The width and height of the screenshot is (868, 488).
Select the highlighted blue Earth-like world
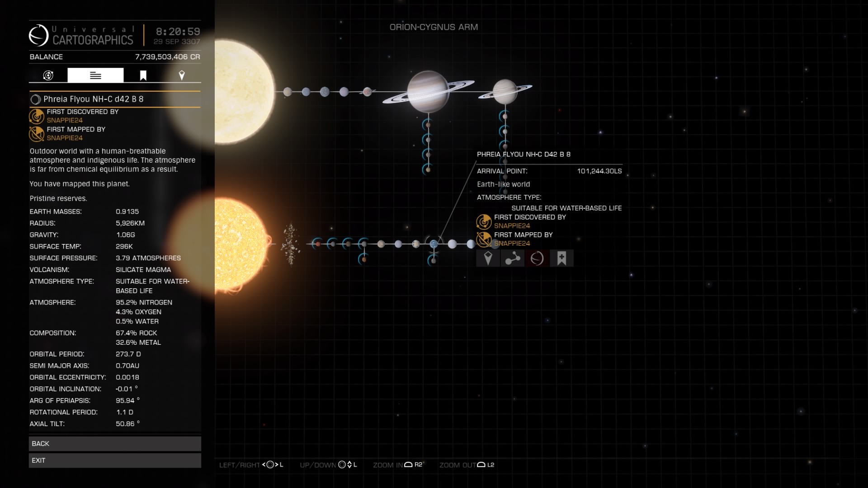click(434, 244)
